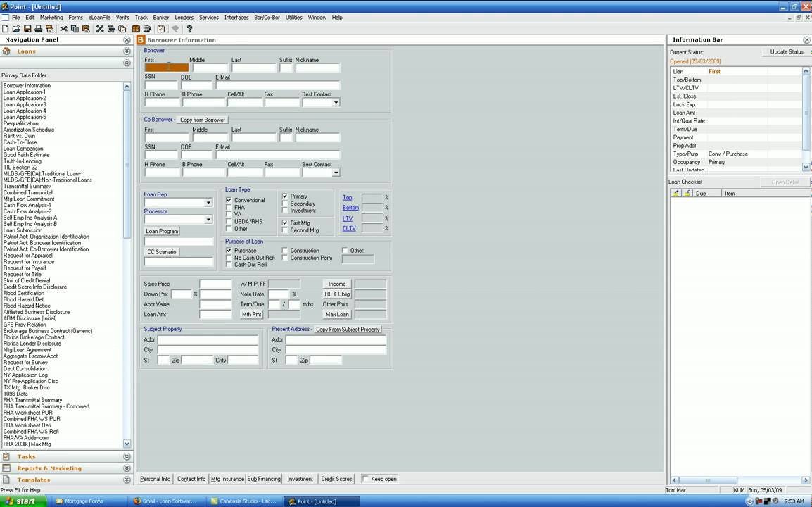Open the Lenders menu
This screenshot has height=507, width=812.
click(184, 18)
